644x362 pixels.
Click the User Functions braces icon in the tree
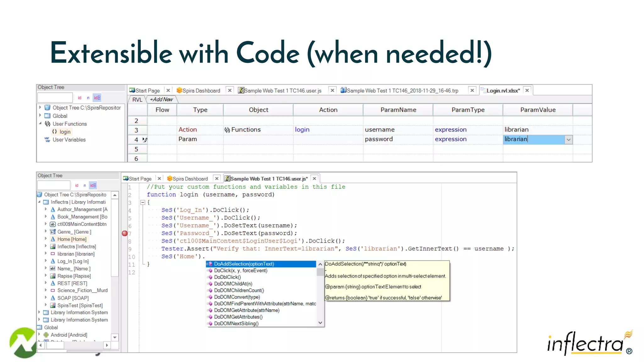[x=47, y=124]
